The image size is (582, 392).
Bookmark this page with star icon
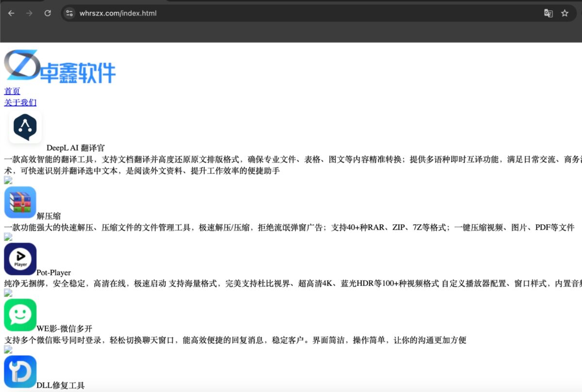[565, 13]
